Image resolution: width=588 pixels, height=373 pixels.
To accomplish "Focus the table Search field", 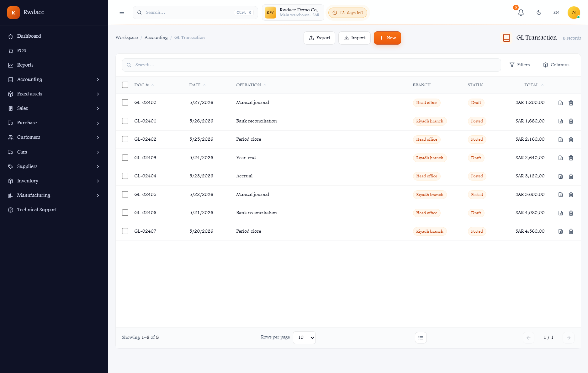I will 311,65.
